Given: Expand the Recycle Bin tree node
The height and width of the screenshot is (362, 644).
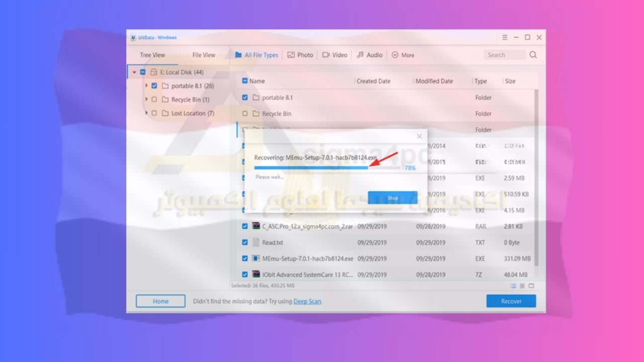Looking at the screenshot, I should [146, 100].
